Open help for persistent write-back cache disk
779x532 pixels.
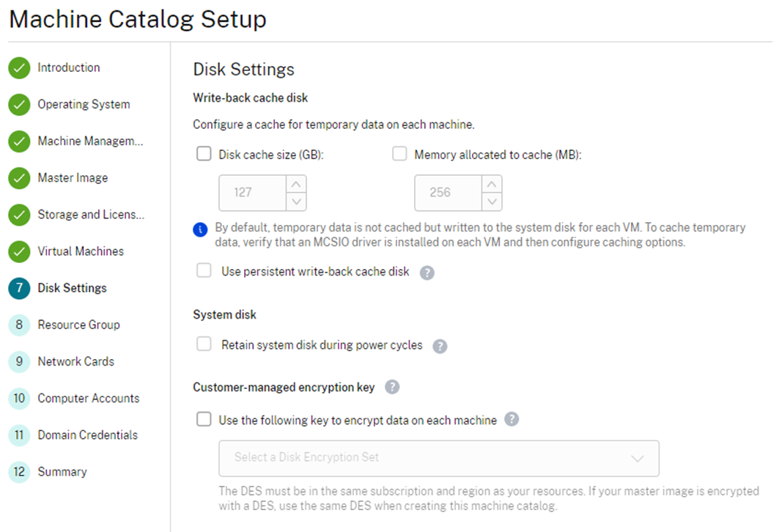coord(427,273)
